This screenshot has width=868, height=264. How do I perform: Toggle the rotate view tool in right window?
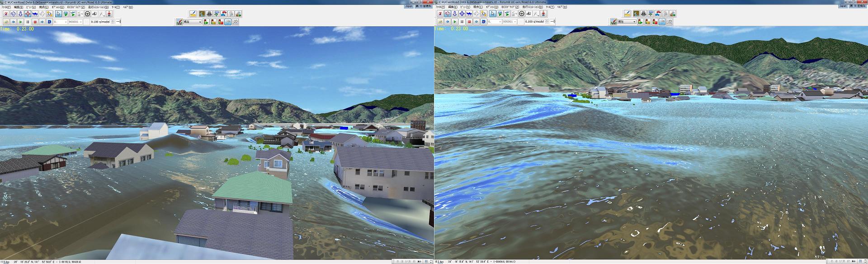click(447, 14)
